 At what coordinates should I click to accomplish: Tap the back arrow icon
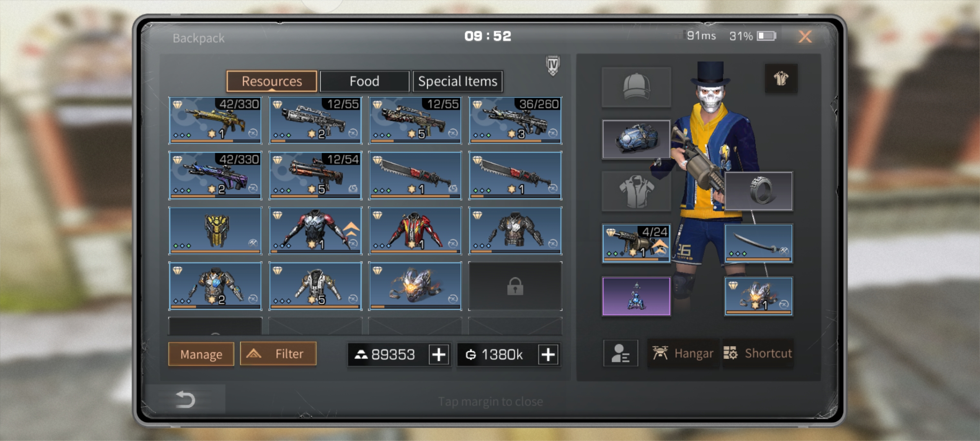[x=185, y=399]
